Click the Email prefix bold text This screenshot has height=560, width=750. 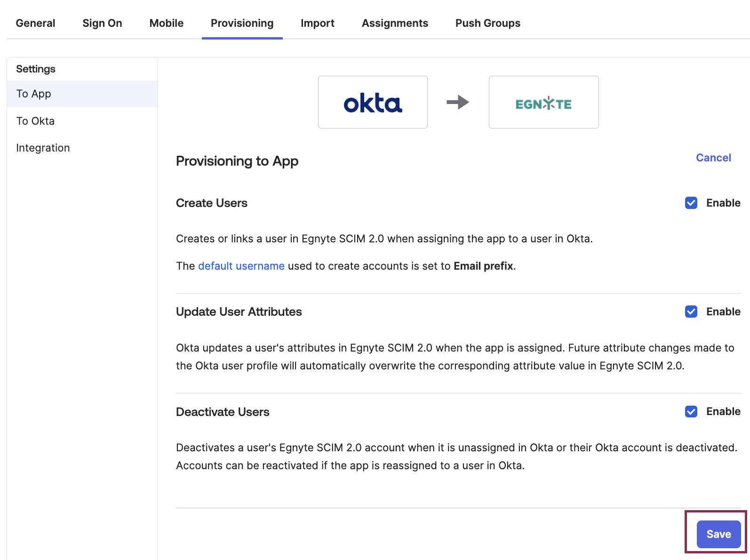[x=483, y=266]
